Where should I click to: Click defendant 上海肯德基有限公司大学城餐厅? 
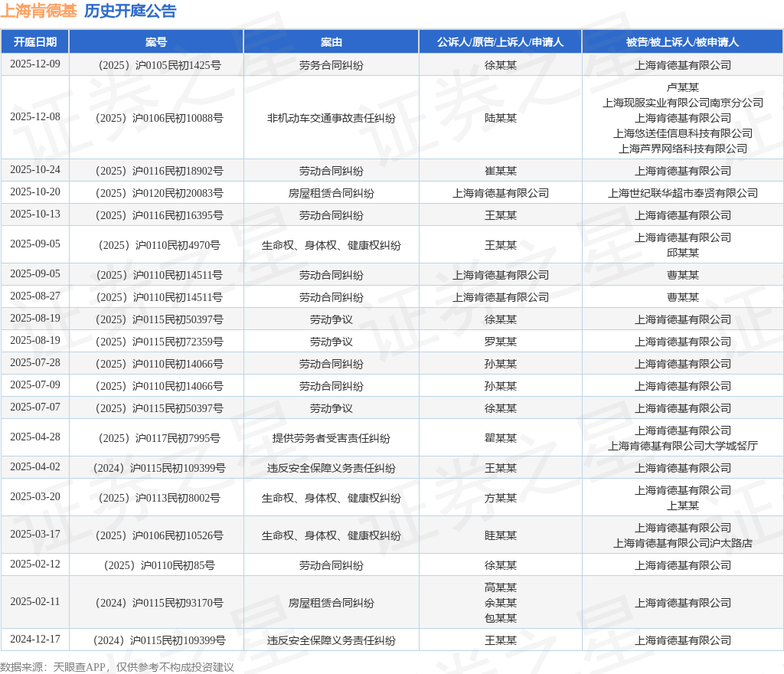point(682,446)
